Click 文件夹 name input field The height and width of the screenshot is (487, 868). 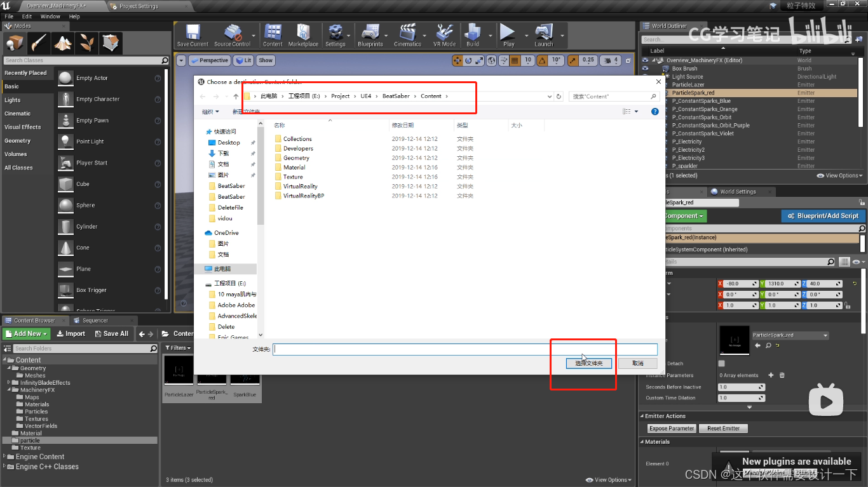click(465, 349)
